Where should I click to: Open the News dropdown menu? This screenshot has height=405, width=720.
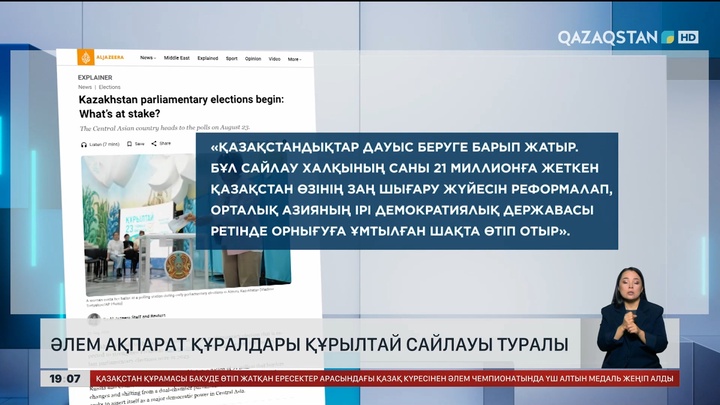tap(148, 58)
